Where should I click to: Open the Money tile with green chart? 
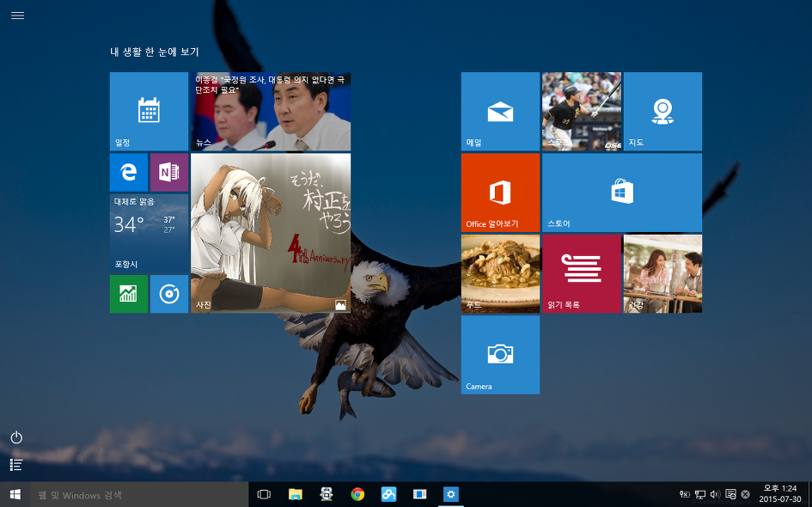tap(129, 294)
